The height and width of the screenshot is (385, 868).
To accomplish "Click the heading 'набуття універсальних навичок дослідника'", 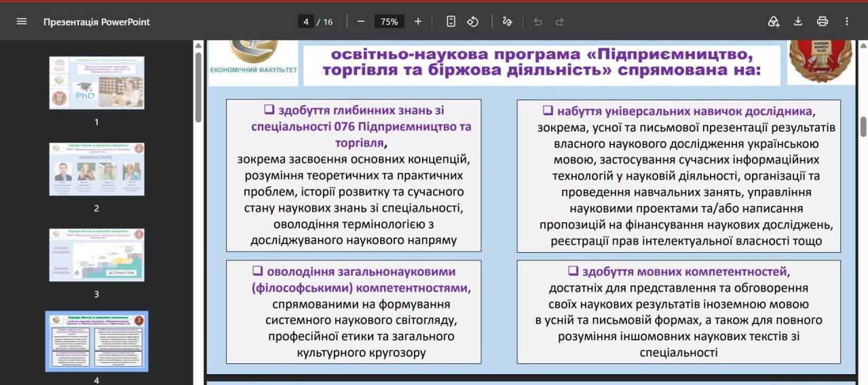I will [683, 111].
